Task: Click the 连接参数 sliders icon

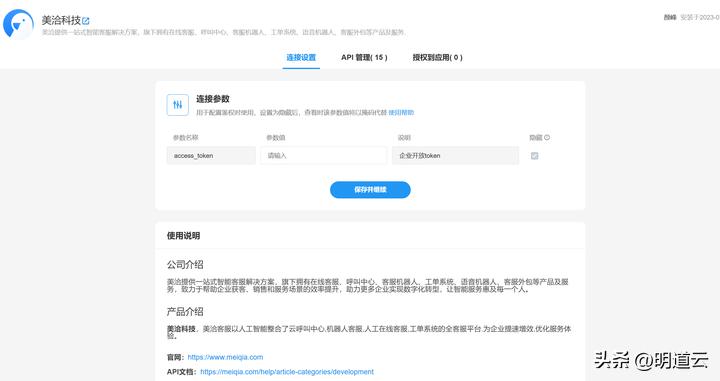Action: pos(178,105)
